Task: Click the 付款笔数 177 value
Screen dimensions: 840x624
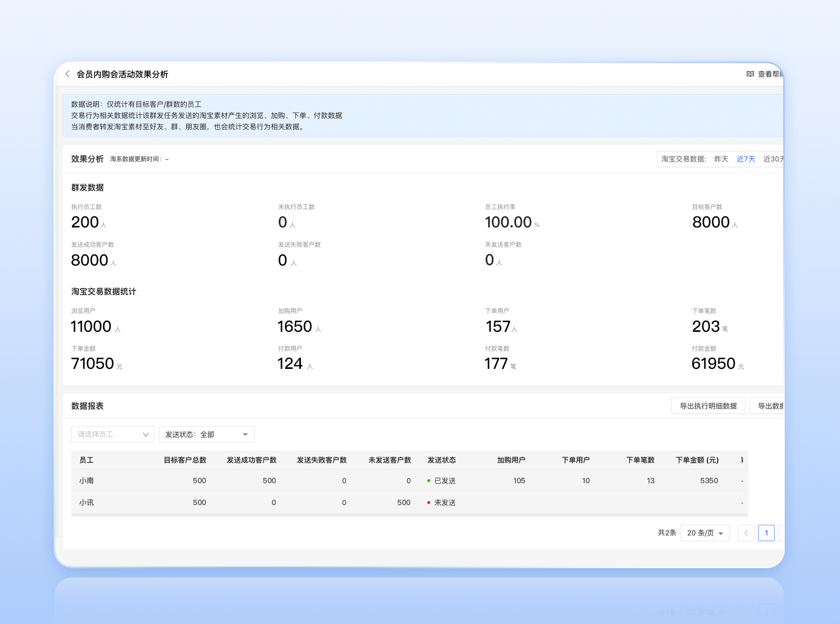Action: [496, 364]
